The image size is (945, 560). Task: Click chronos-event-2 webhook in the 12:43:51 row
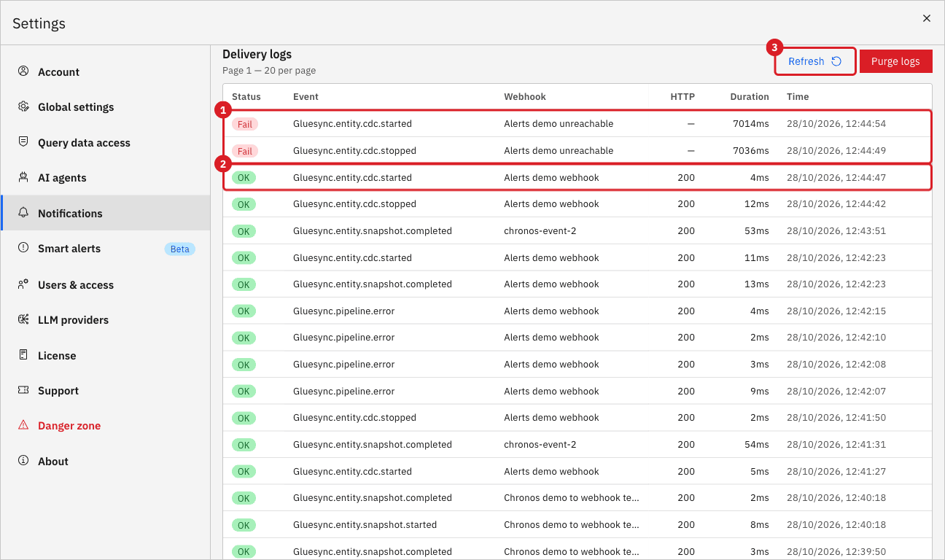540,230
